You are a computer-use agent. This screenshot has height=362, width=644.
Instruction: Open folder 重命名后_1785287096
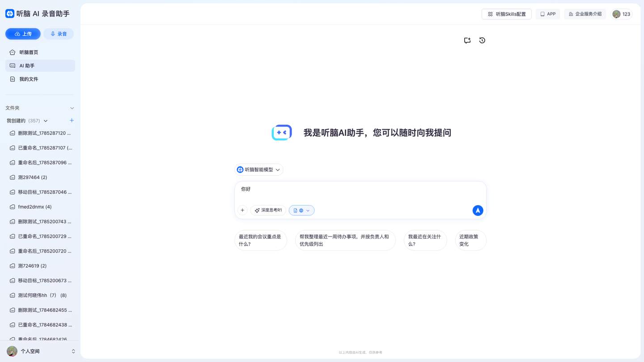[40, 163]
